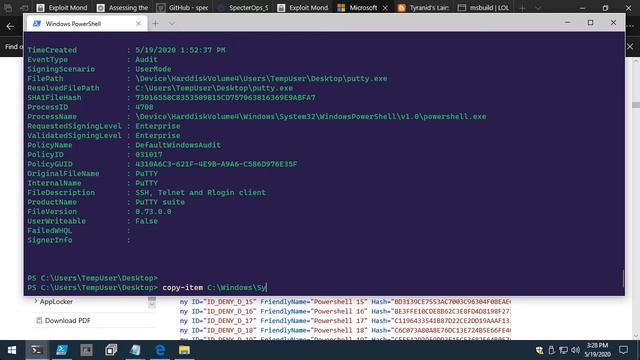Open Windows Terminal from taskbar
This screenshot has height=360, width=640.
(x=37, y=350)
